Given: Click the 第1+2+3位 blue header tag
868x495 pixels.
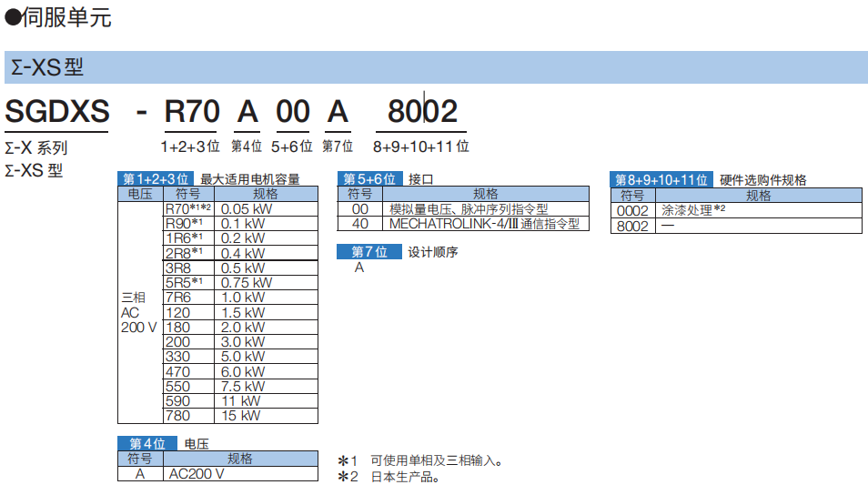Looking at the screenshot, I should point(156,179).
